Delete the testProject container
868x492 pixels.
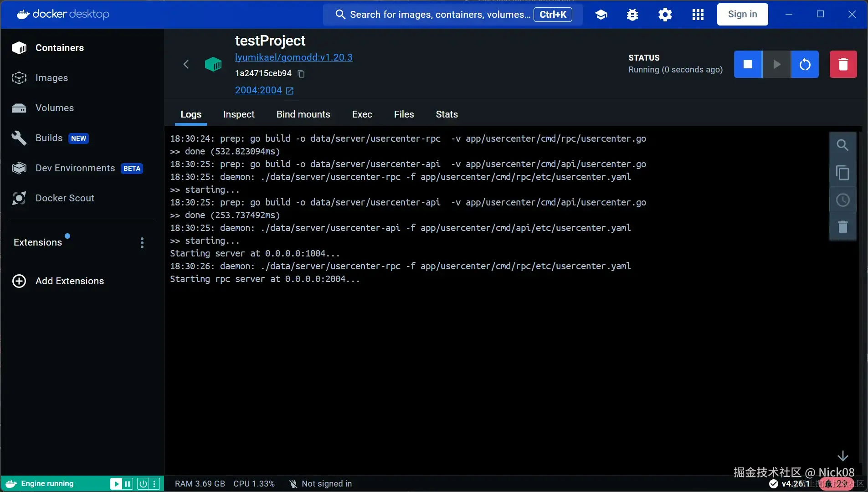843,64
